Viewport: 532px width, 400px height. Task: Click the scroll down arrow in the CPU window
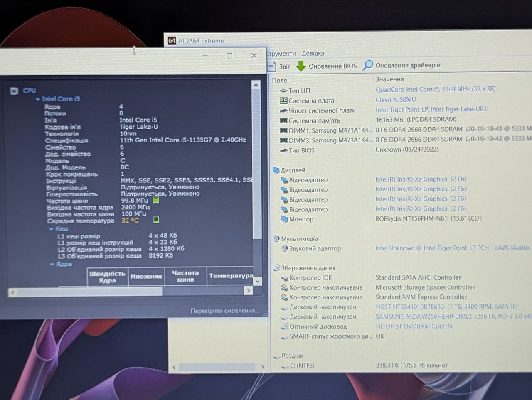(257, 281)
